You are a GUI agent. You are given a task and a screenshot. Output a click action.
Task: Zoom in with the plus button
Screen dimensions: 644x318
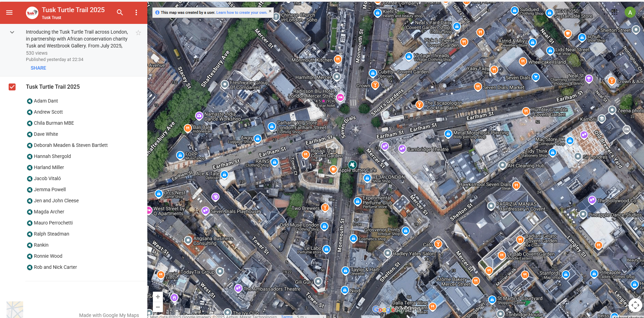[158, 297]
